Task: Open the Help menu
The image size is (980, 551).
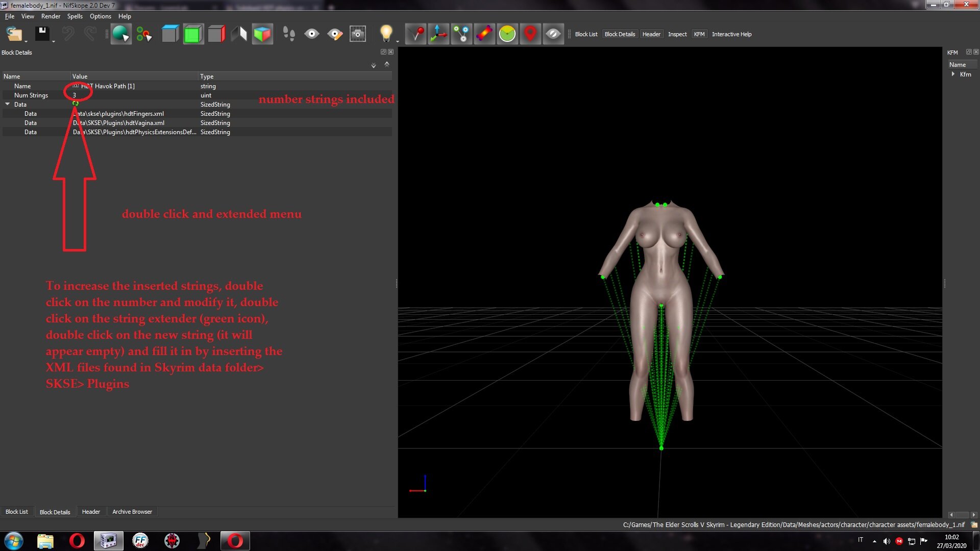Action: [x=125, y=16]
